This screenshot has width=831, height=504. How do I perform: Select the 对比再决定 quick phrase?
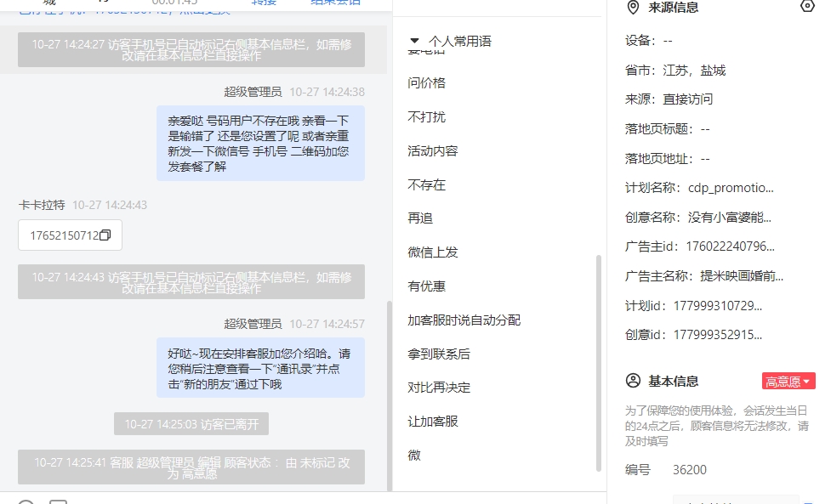[x=439, y=388]
